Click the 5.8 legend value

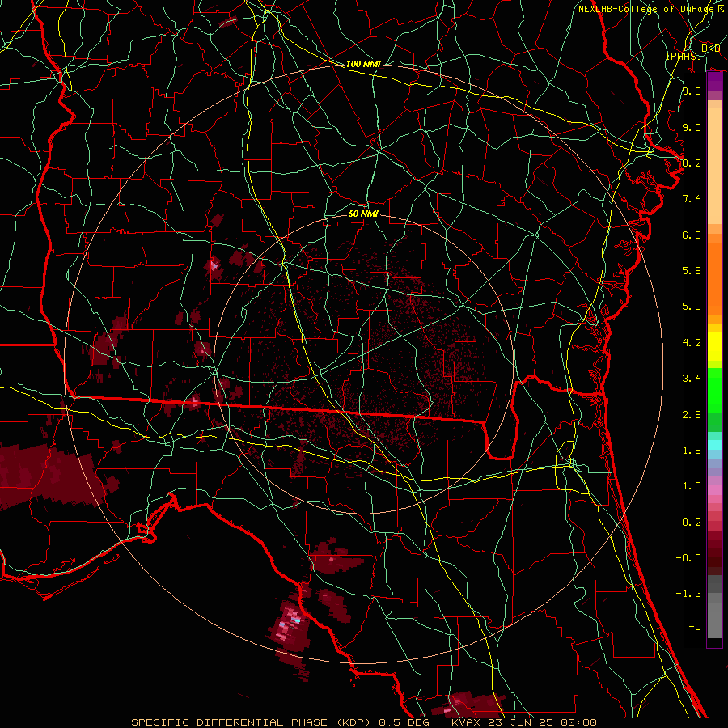[692, 270]
